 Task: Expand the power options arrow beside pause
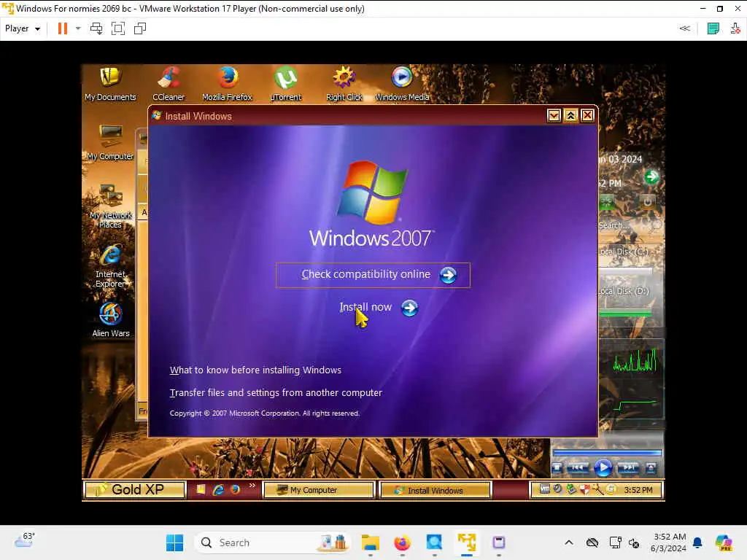[x=78, y=28]
